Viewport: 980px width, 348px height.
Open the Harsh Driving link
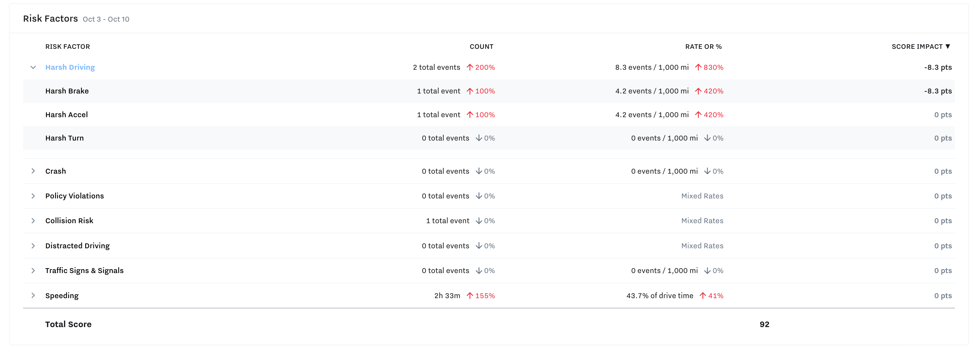[x=70, y=67]
